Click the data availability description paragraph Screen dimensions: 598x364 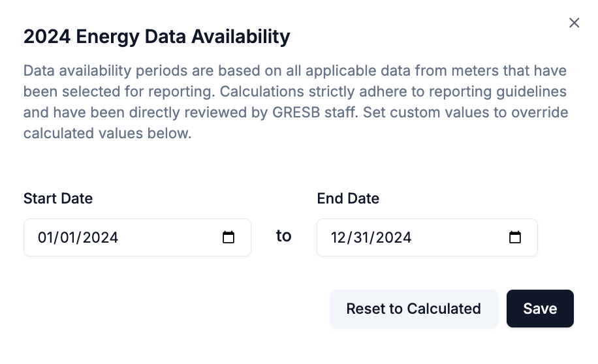click(x=294, y=91)
